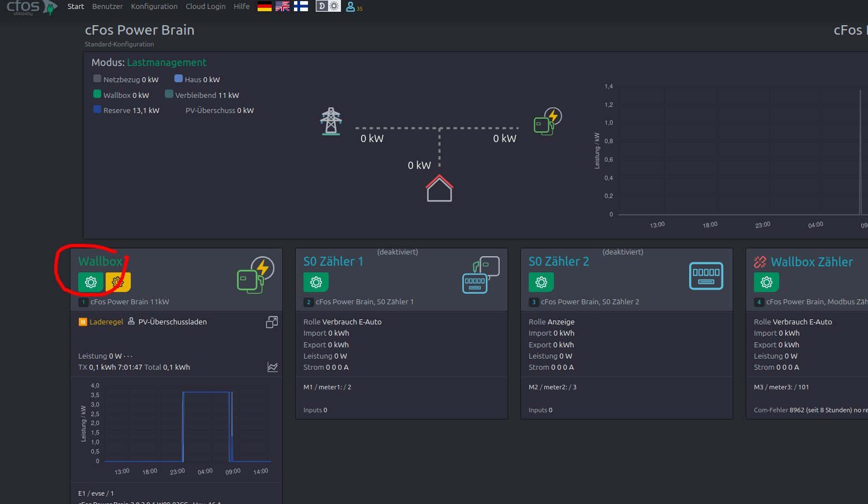The height and width of the screenshot is (504, 868).
Task: Click the M3 / meter3: / 101 text
Action: tap(781, 387)
